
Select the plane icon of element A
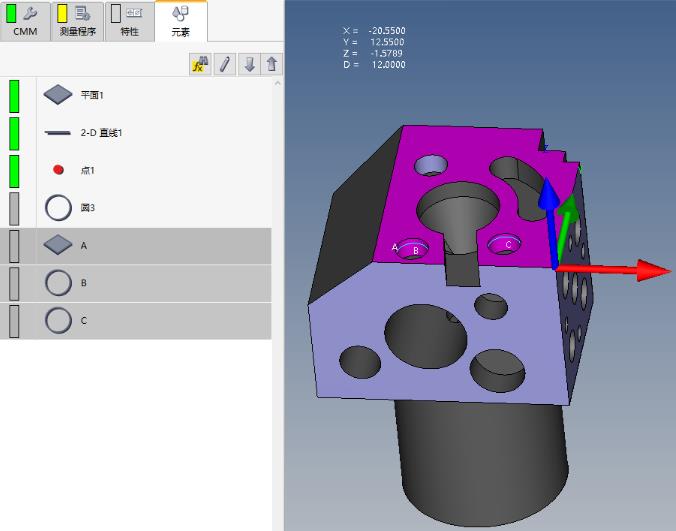pos(58,245)
